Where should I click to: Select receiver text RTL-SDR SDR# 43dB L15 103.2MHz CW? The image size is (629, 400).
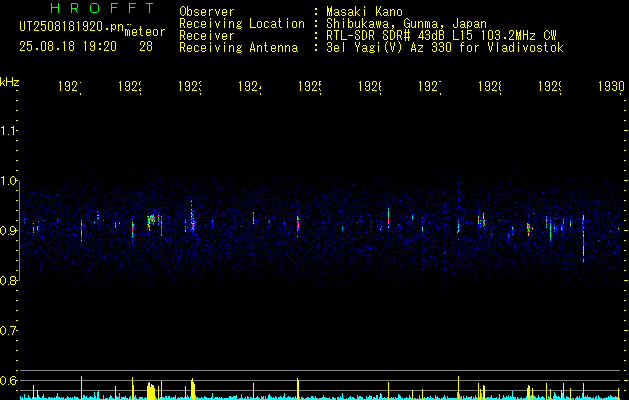pos(441,36)
